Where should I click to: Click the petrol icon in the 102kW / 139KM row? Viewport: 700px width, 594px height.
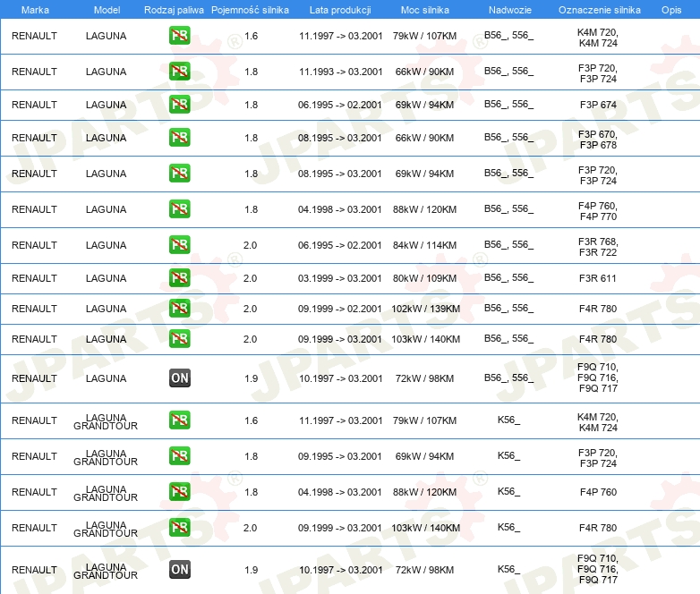click(179, 308)
